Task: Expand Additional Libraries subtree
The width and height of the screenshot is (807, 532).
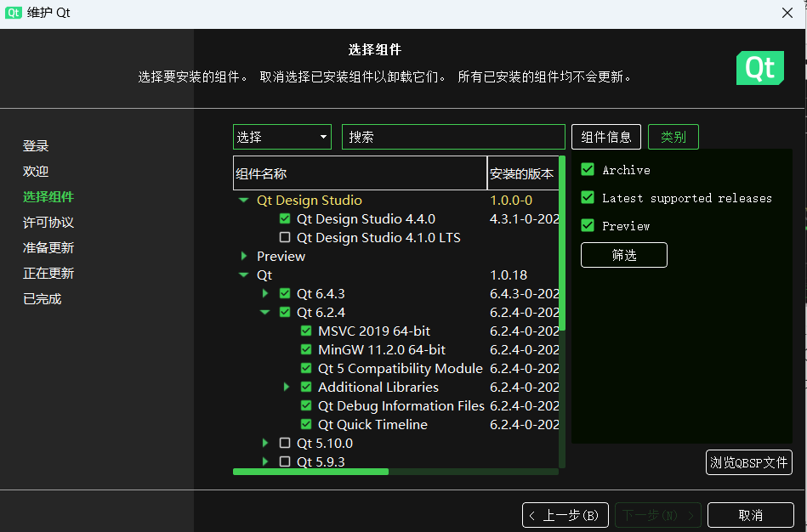Action: pos(287,387)
